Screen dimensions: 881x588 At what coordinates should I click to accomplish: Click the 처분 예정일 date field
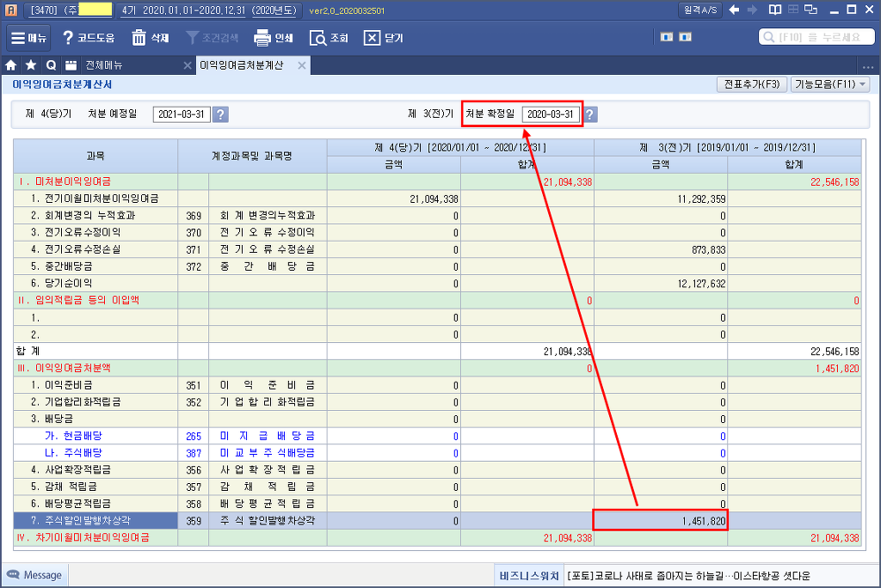(182, 114)
